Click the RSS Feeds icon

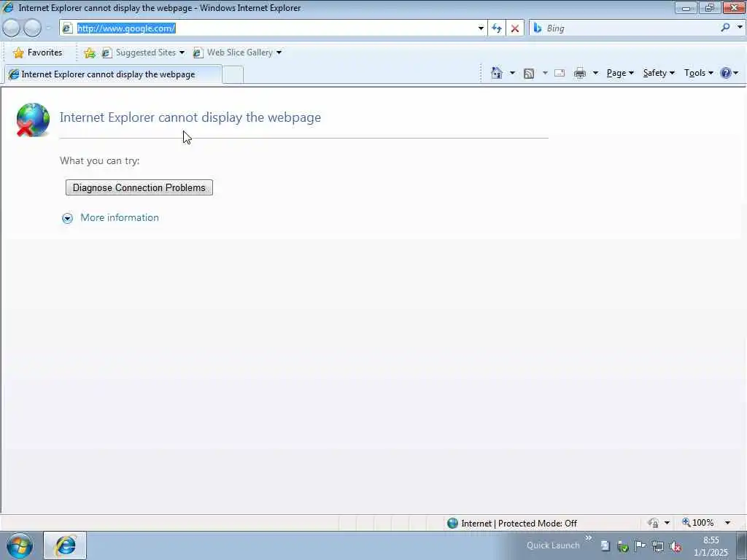(529, 74)
